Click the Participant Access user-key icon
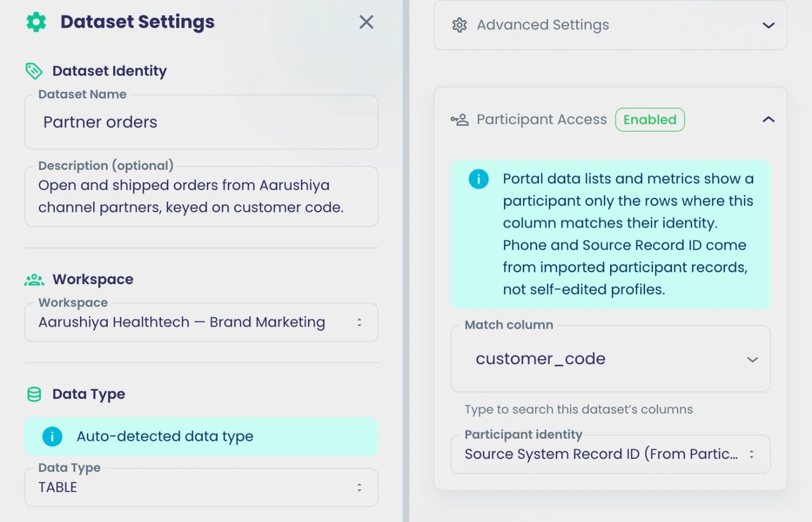 459,120
